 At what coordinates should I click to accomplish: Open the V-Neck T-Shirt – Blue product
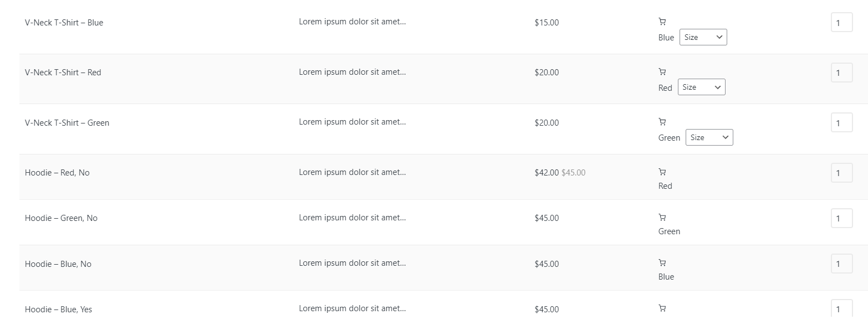[x=64, y=23]
